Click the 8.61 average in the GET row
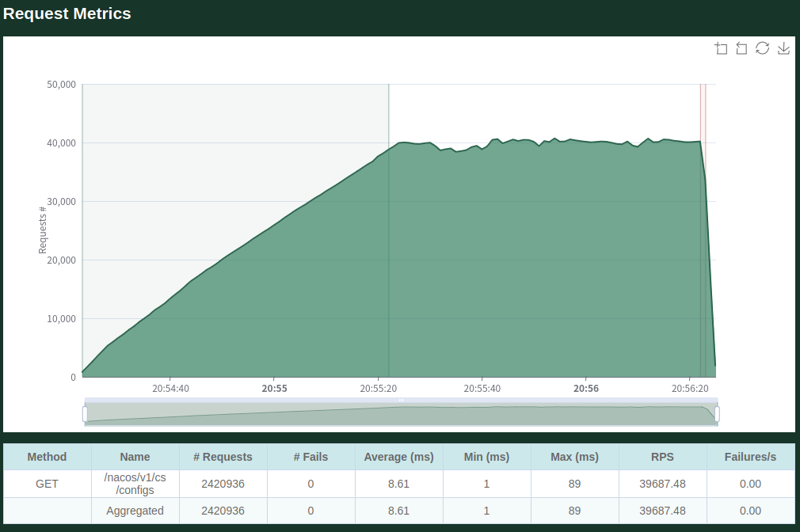This screenshot has height=532, width=800. (398, 484)
